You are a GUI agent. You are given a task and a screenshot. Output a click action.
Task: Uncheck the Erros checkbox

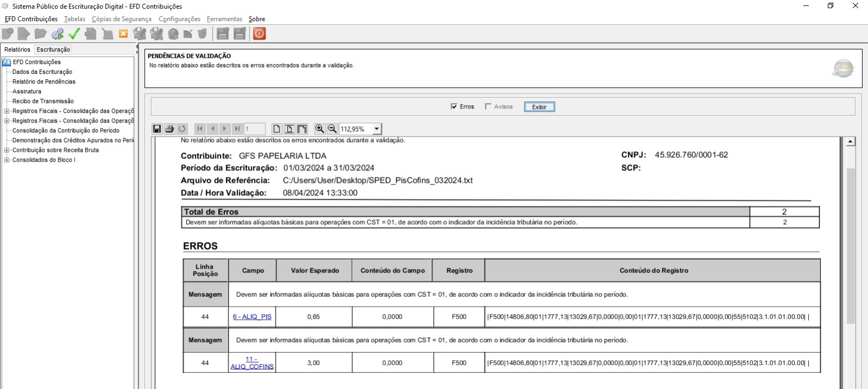pos(454,106)
